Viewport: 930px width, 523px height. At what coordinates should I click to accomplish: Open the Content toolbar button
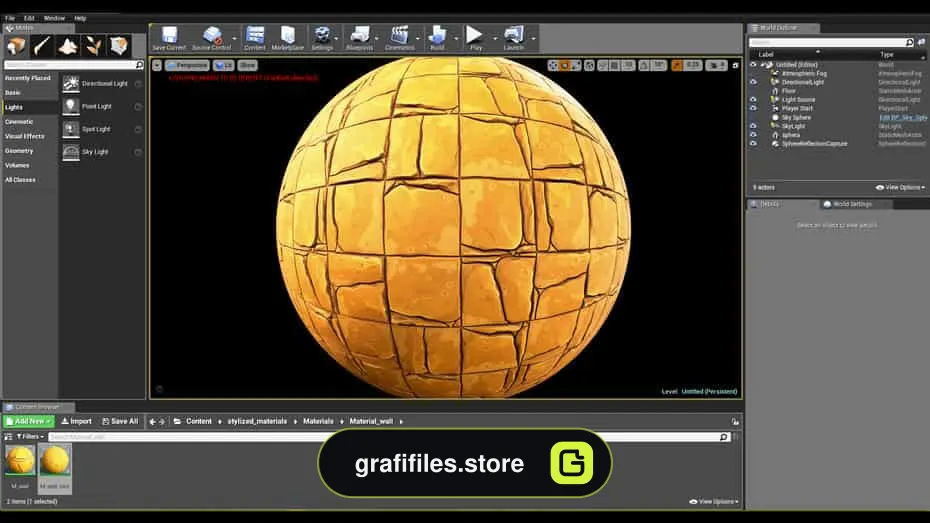click(254, 39)
